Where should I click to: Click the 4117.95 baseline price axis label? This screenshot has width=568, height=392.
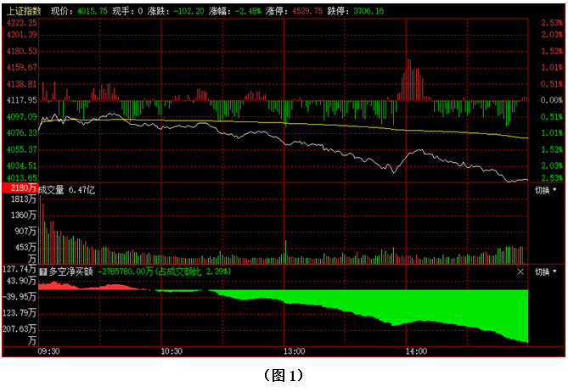pyautogui.click(x=20, y=99)
